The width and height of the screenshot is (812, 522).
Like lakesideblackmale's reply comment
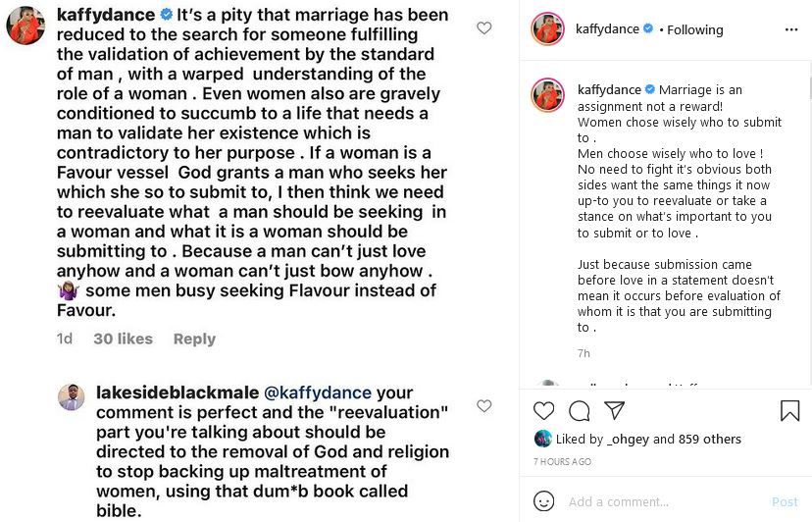[483, 405]
